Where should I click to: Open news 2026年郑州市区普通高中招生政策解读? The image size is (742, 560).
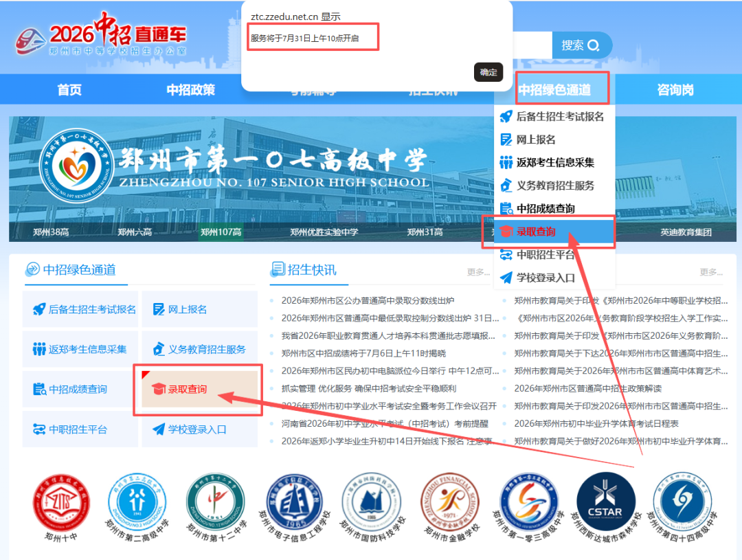[587, 389]
